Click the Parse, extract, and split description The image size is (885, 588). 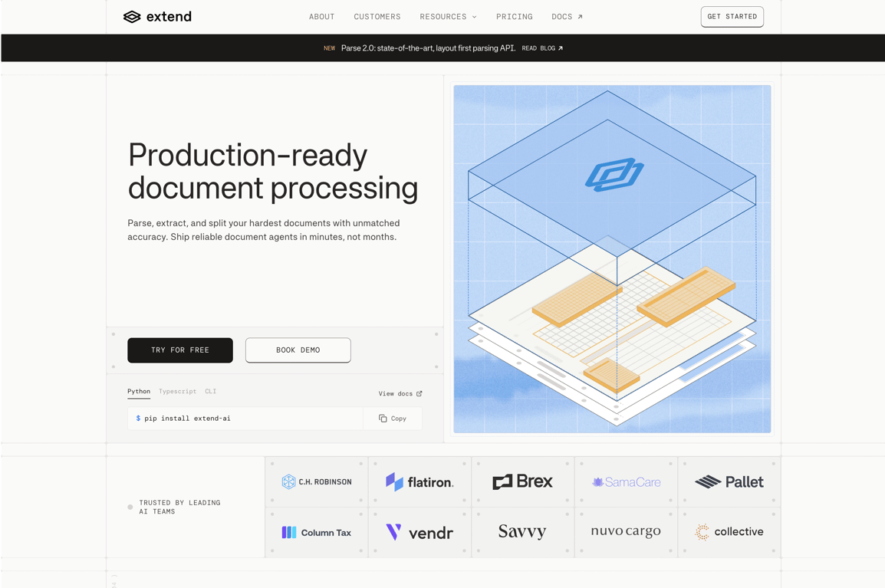point(264,230)
